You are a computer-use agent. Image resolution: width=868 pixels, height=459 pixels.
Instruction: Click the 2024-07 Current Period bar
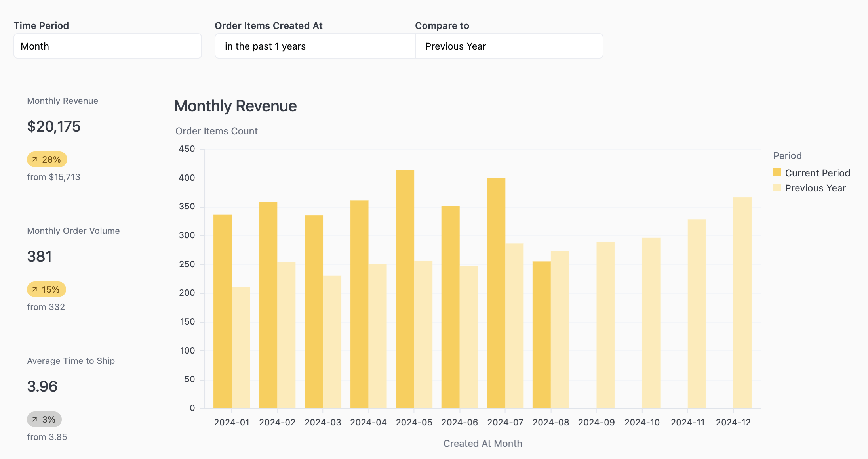click(x=496, y=293)
